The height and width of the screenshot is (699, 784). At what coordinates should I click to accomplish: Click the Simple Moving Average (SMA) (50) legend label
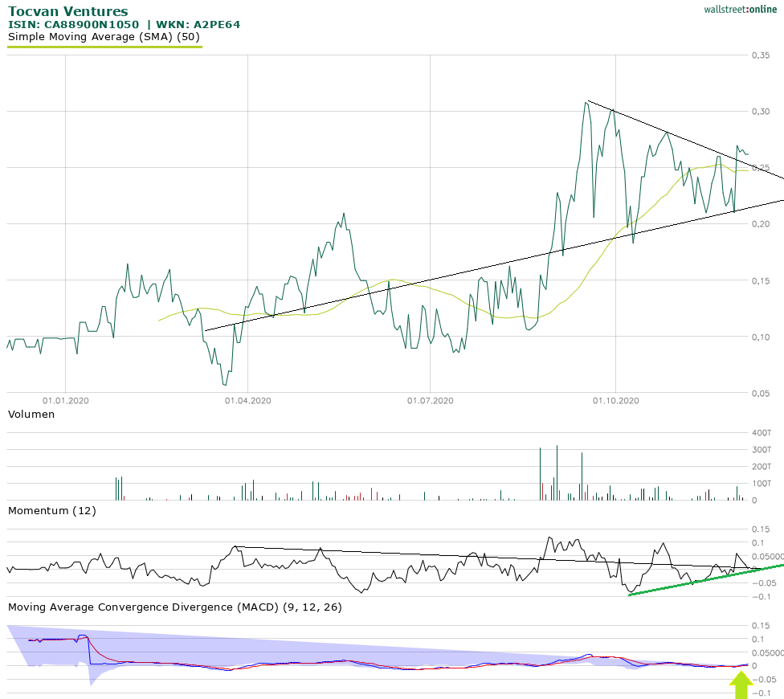coord(104,37)
